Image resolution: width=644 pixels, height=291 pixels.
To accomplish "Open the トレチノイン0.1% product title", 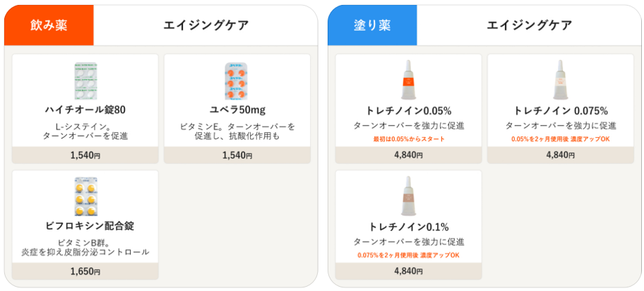I will click(408, 227).
